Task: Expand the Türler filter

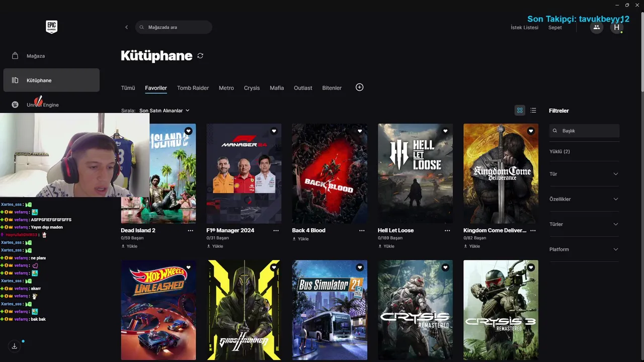Action: 584,224
